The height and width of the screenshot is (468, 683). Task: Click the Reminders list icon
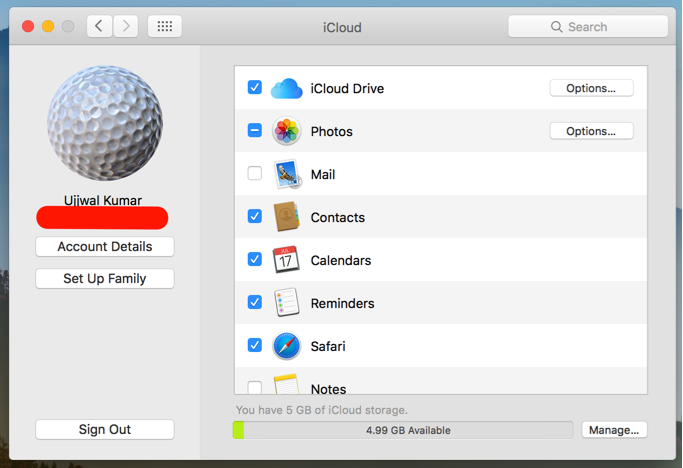287,302
